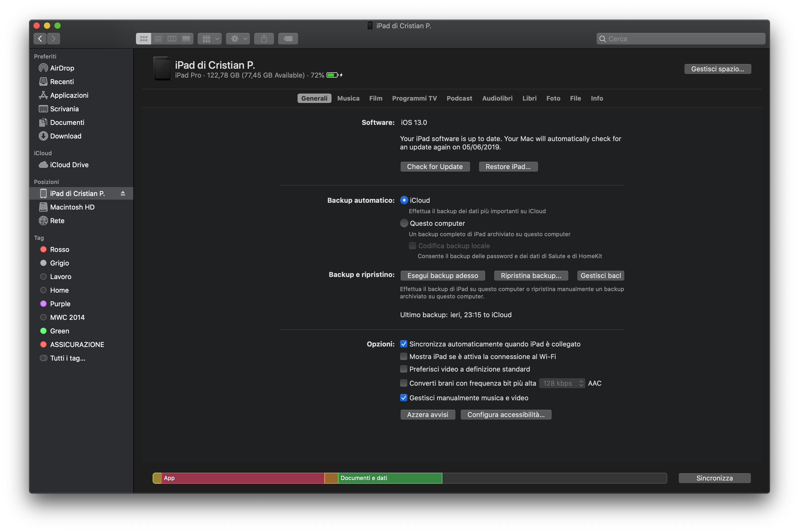799x532 pixels.
Task: Open the 128 kbps bitrate dropdown
Action: (562, 383)
